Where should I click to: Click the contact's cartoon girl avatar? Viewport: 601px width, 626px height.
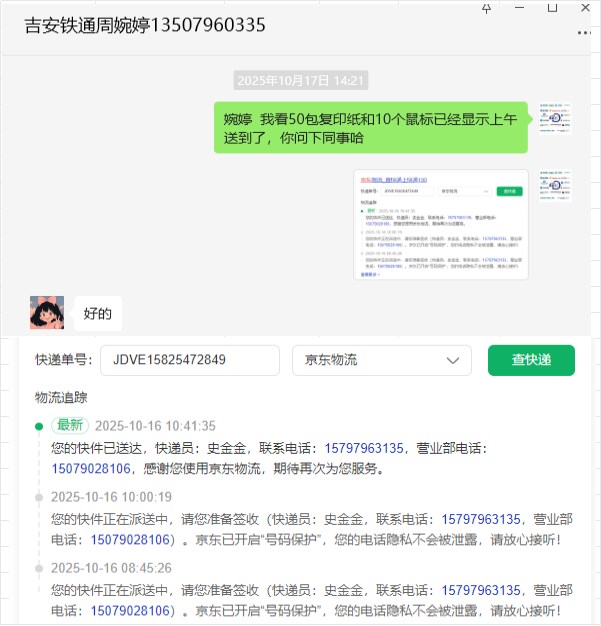(47, 313)
